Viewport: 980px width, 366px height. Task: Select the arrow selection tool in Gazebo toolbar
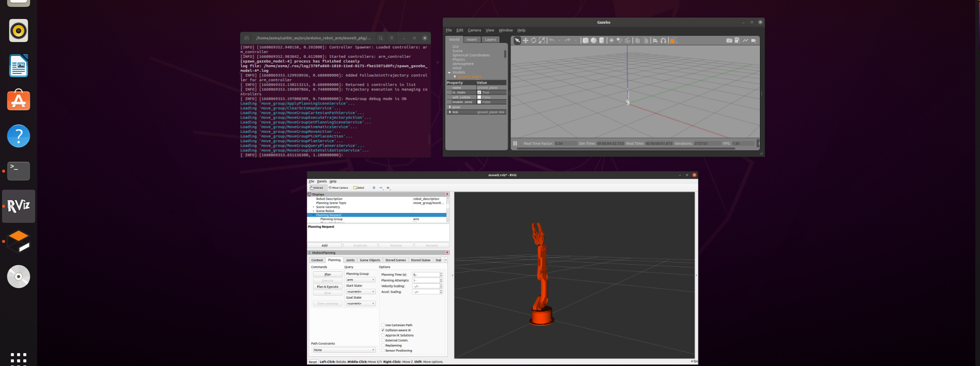[517, 40]
